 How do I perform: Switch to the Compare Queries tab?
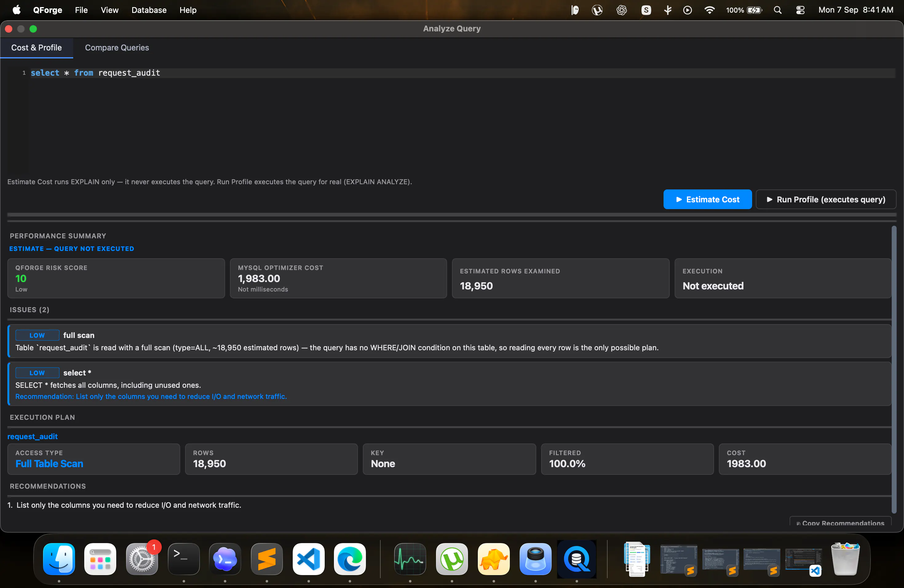click(117, 47)
